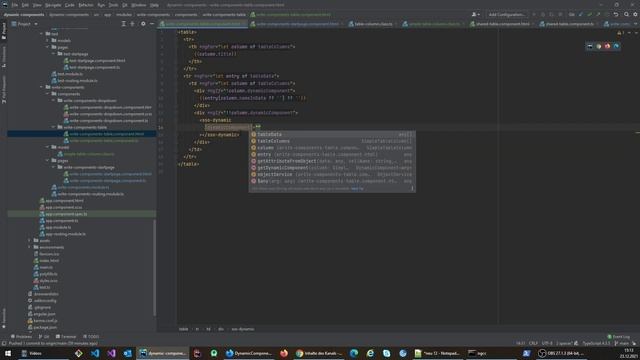Open the Window menu
This screenshot has width=640, height=360.
pos(138,5)
